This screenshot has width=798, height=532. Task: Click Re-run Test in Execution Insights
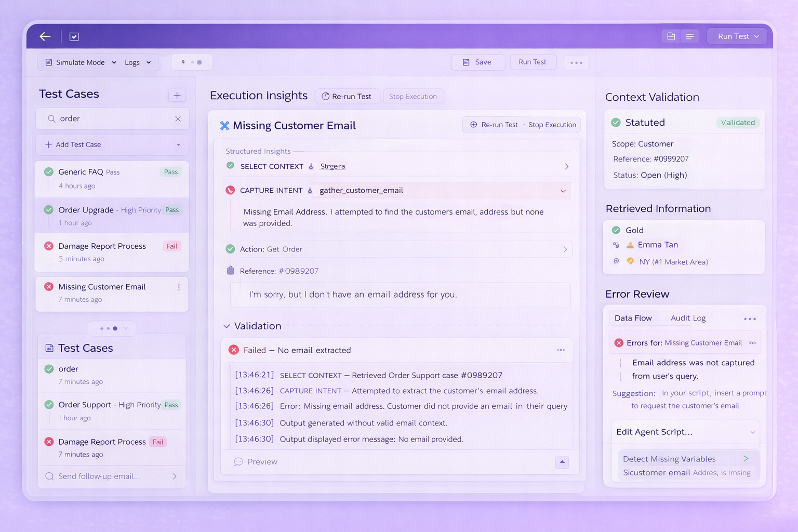point(348,96)
